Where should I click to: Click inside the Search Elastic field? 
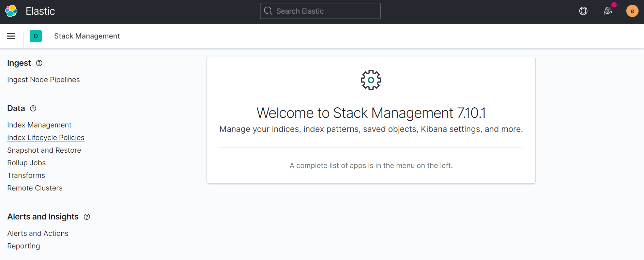pos(320,11)
